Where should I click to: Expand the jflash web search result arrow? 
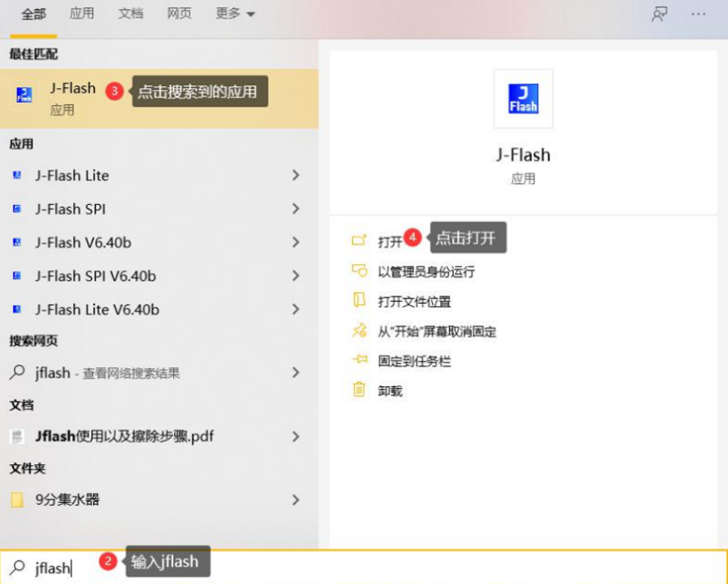pyautogui.click(x=296, y=372)
